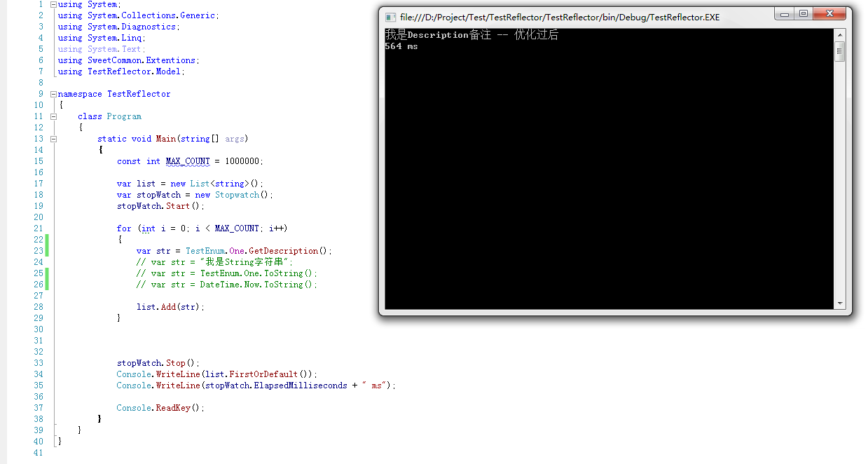Click 'stopWatch.Start();' on line 19
Screen dimensions: 868x464
160,206
